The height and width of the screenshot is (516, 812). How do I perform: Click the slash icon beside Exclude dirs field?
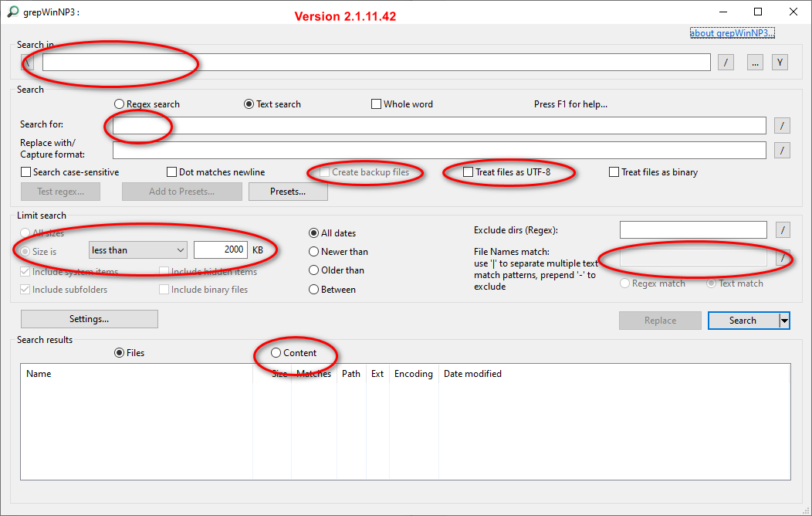coord(782,229)
